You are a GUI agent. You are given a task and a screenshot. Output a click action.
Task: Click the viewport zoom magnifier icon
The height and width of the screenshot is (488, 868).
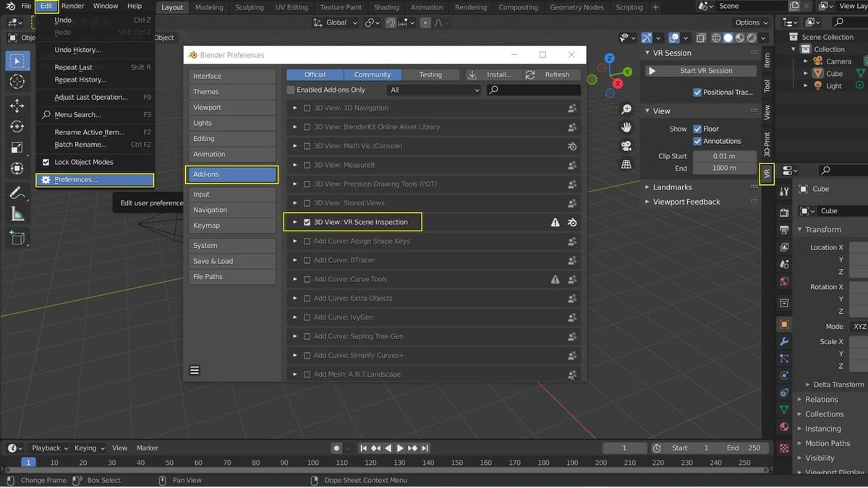click(x=626, y=109)
